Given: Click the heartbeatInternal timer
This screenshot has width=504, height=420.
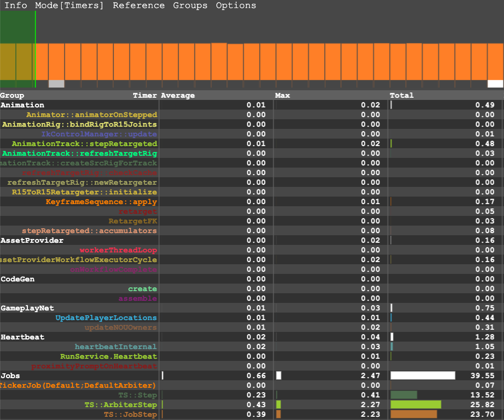Looking at the screenshot, I should point(116,346).
